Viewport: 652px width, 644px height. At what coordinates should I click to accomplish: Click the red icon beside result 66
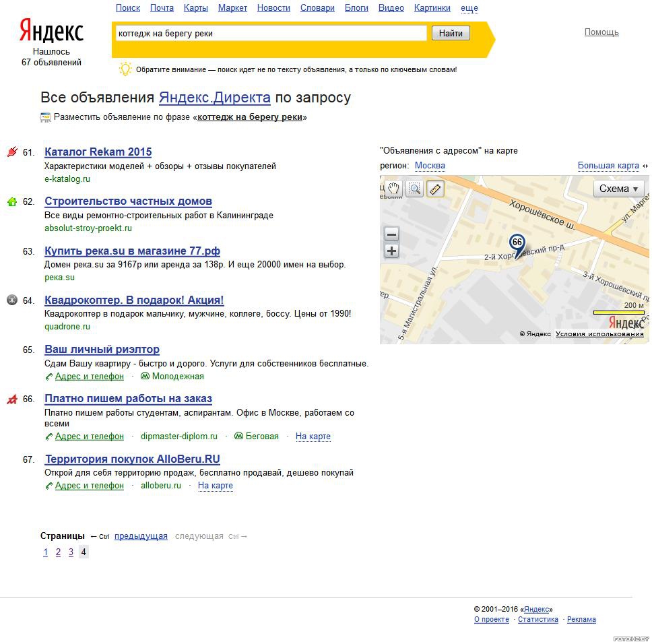(12, 399)
